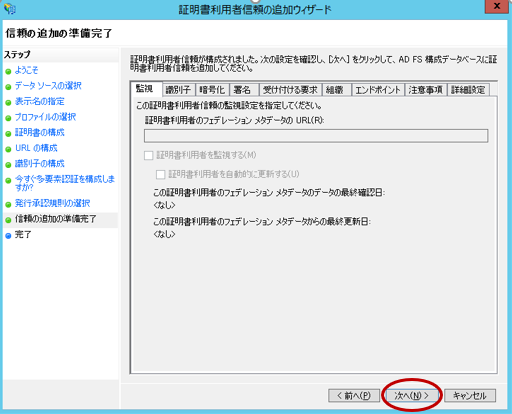Click green bullet beside ようこそ
This screenshot has height=414, width=512.
point(8,72)
